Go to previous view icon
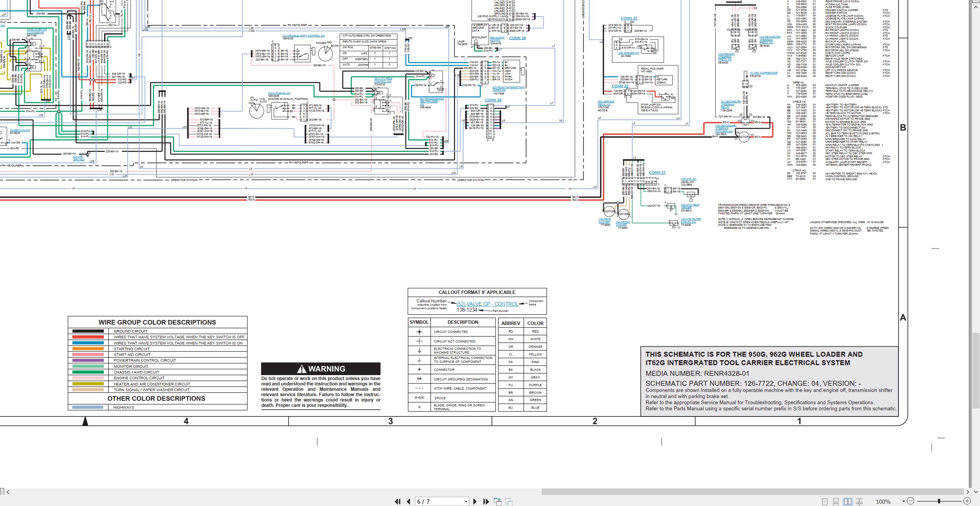This screenshot has height=506, width=980. [x=498, y=501]
